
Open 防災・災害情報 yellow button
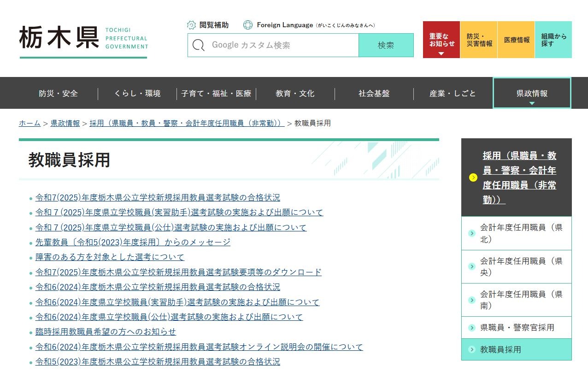coord(479,40)
